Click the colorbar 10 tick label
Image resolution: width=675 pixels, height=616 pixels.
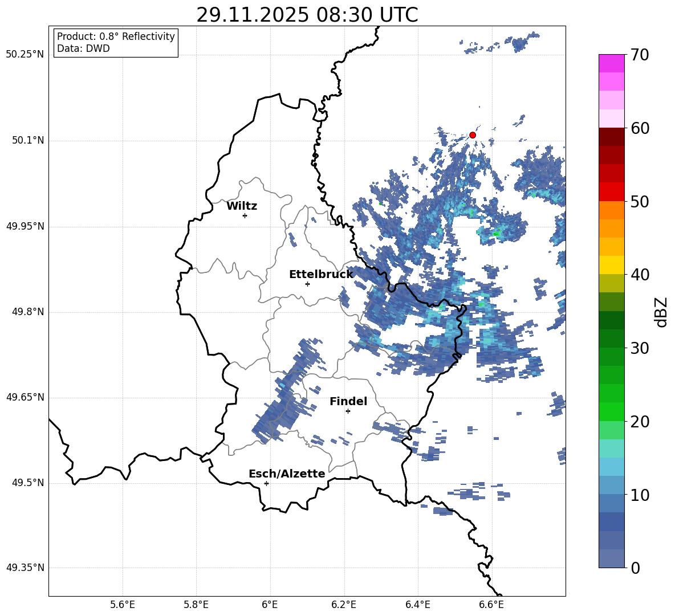(x=639, y=495)
